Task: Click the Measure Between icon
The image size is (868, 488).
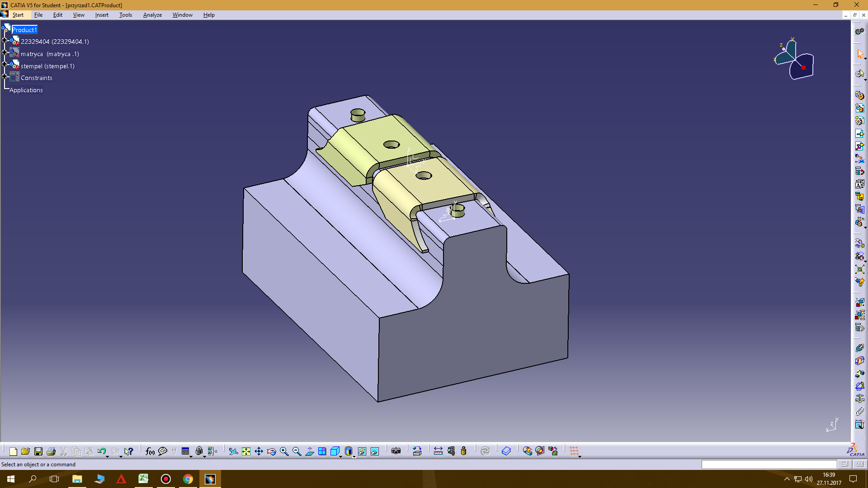Action: click(x=438, y=451)
